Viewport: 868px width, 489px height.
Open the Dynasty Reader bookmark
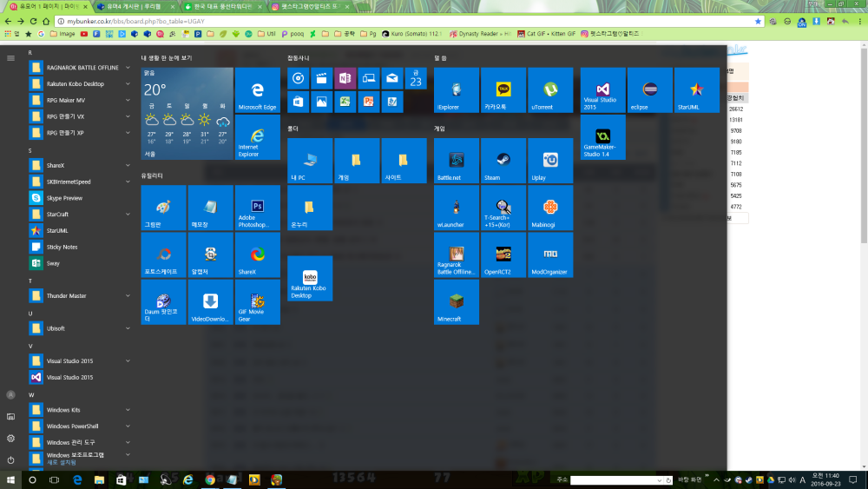pos(481,34)
